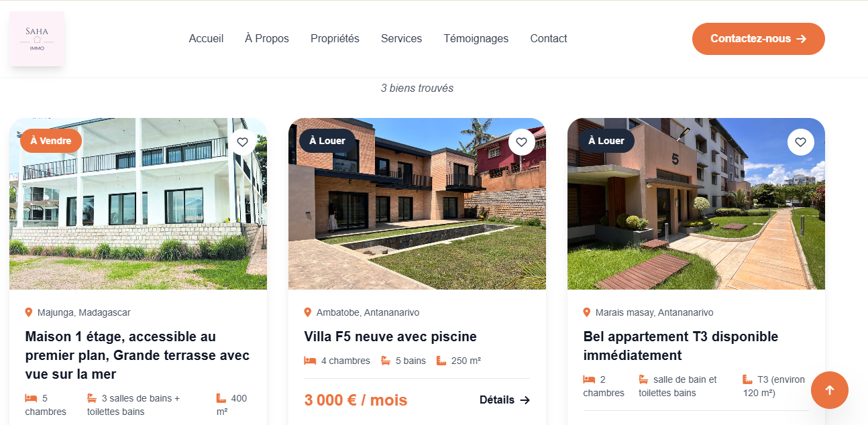This screenshot has width=868, height=425.
Task: Click the orange scroll-to-top arrow button
Action: (x=830, y=390)
